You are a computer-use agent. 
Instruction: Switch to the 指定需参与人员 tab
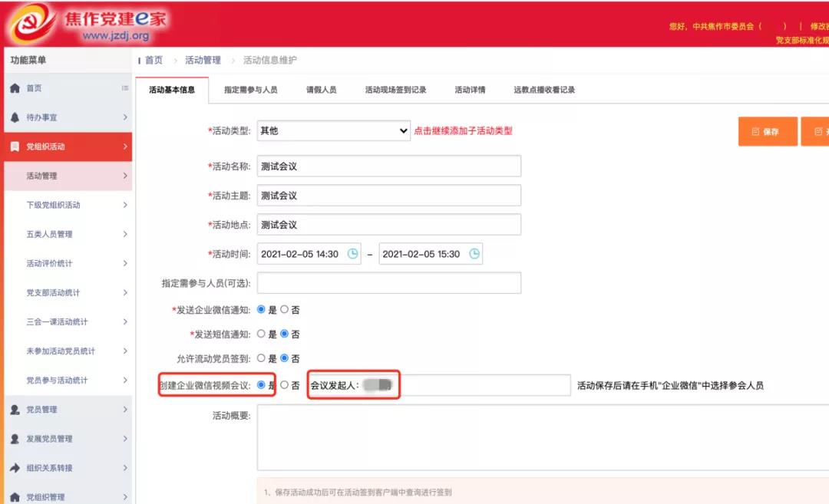point(250,90)
